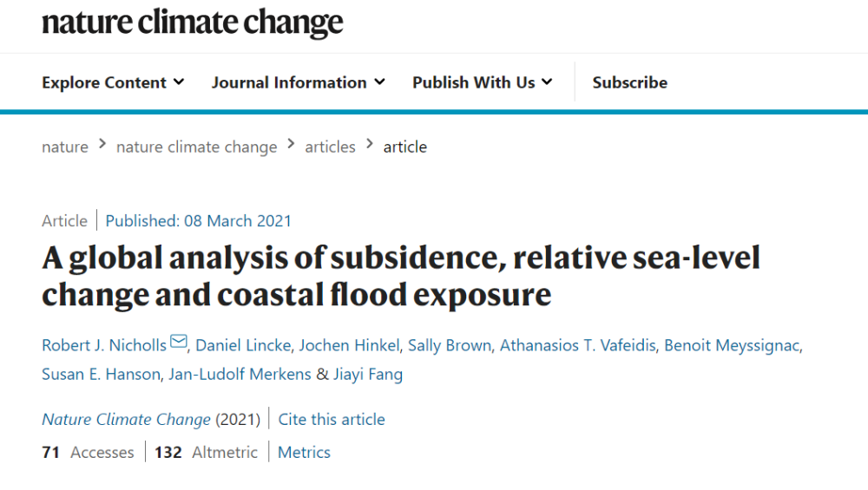Click the Subscribe menu item
The image size is (868, 490).
coord(629,82)
